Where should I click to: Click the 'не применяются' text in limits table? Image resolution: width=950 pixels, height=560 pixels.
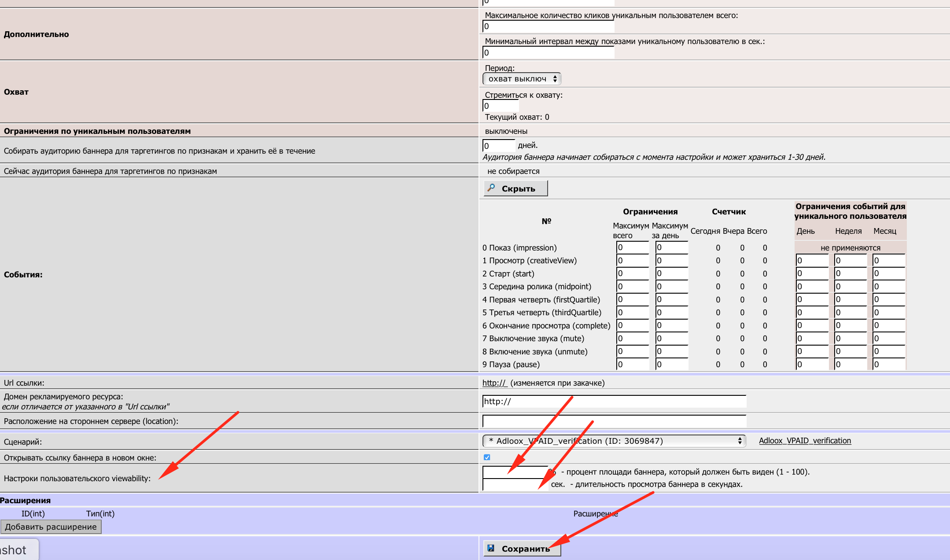[x=851, y=248]
